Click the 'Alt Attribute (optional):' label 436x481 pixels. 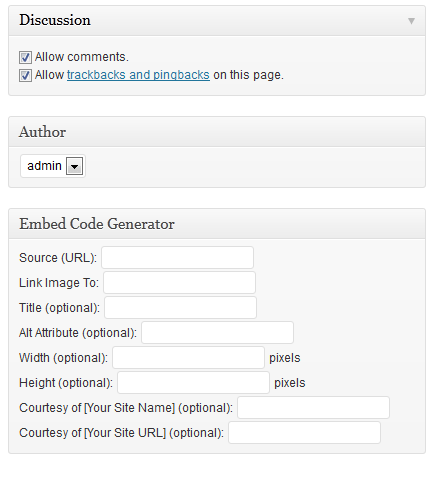78,333
